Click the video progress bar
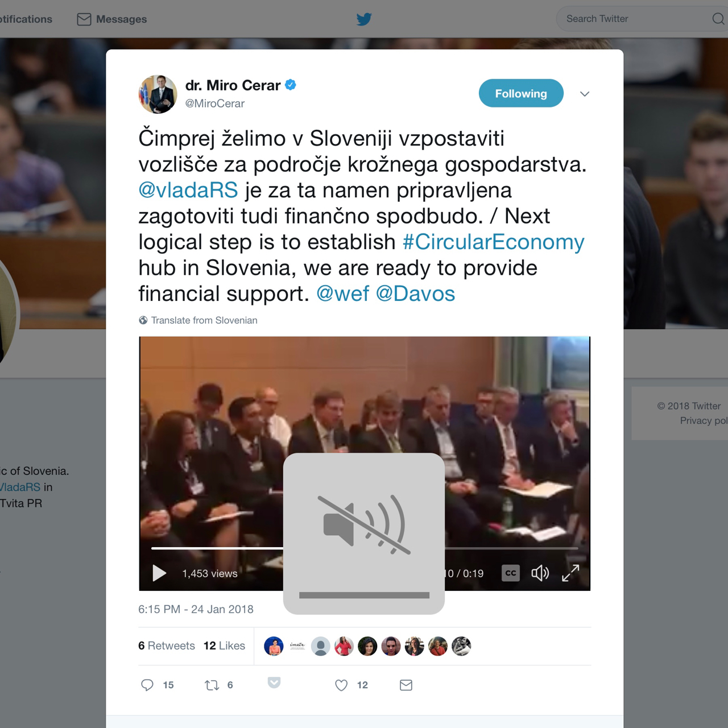This screenshot has width=728, height=728. [x=365, y=548]
